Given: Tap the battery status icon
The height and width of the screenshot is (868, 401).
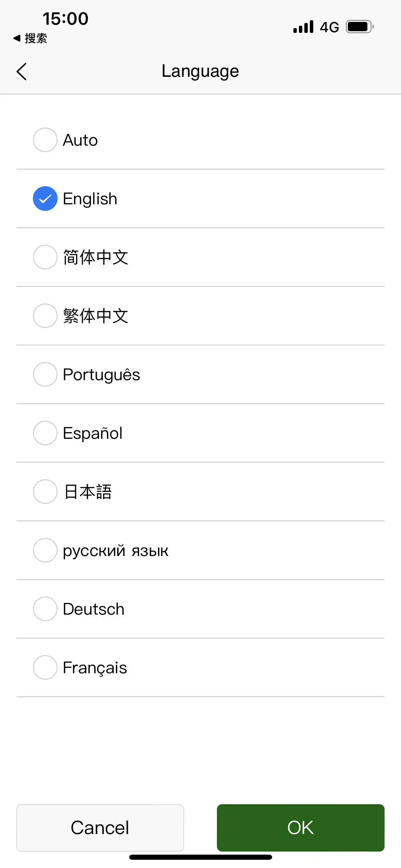Looking at the screenshot, I should click(360, 27).
